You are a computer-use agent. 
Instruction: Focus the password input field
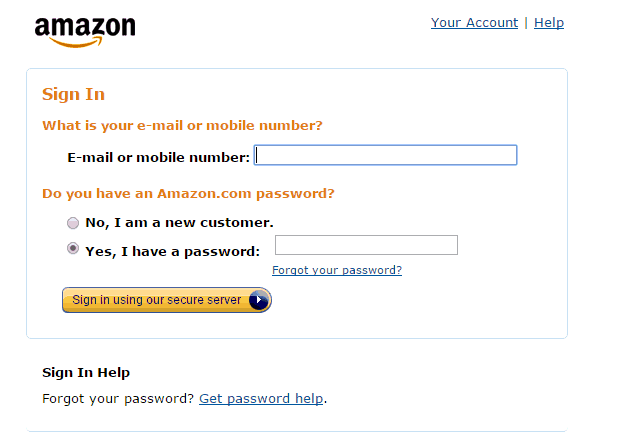tap(366, 245)
